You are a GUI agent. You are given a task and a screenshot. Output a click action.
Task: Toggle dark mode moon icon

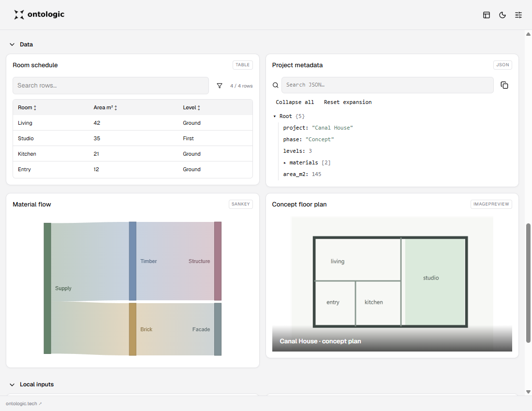tap(502, 15)
